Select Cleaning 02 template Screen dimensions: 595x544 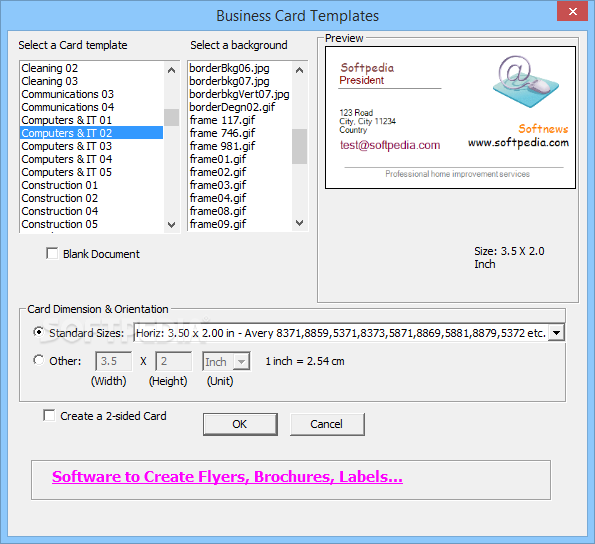[x=91, y=68]
